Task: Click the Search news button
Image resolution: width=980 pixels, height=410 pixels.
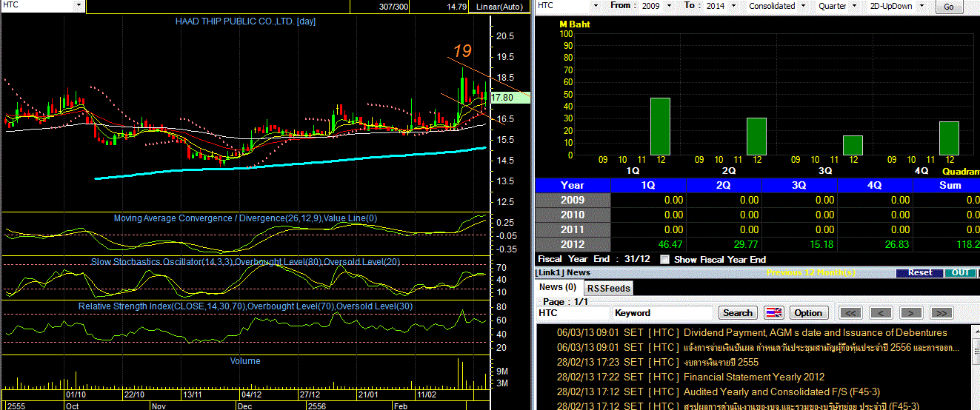Action: (738, 312)
